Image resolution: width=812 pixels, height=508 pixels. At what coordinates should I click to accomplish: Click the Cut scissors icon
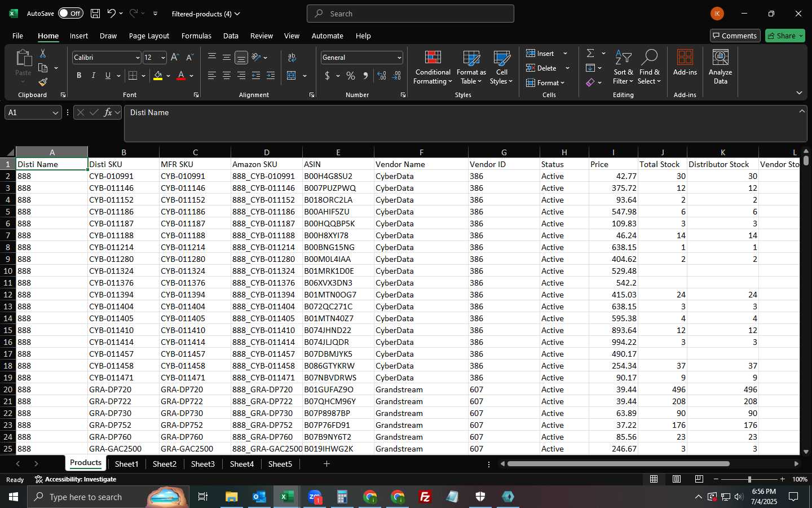tap(43, 54)
